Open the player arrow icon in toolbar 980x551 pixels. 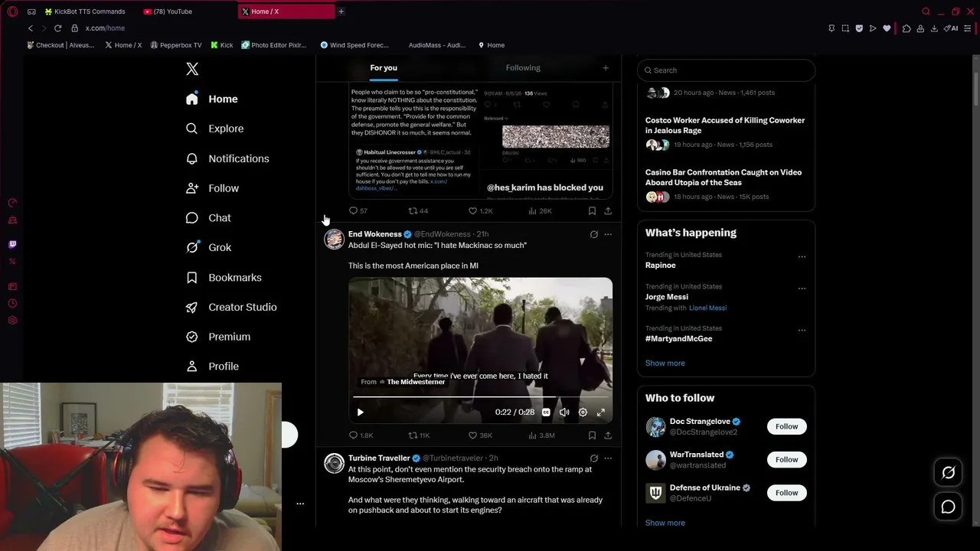pyautogui.click(x=873, y=28)
